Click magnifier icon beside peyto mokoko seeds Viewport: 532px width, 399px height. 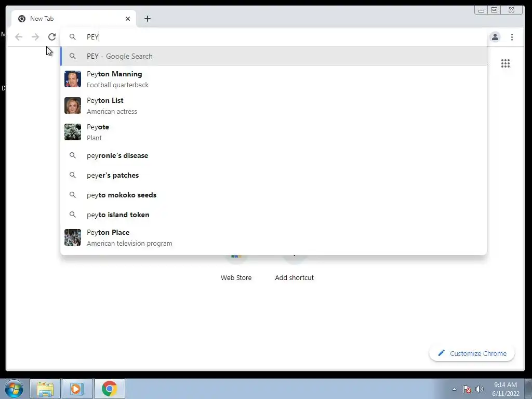pyautogui.click(x=73, y=195)
